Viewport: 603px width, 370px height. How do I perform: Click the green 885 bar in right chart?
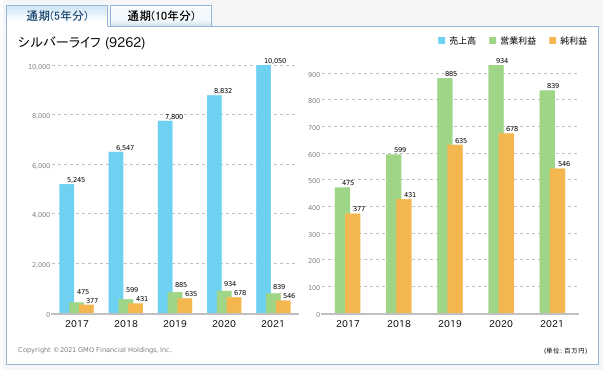[x=445, y=196]
